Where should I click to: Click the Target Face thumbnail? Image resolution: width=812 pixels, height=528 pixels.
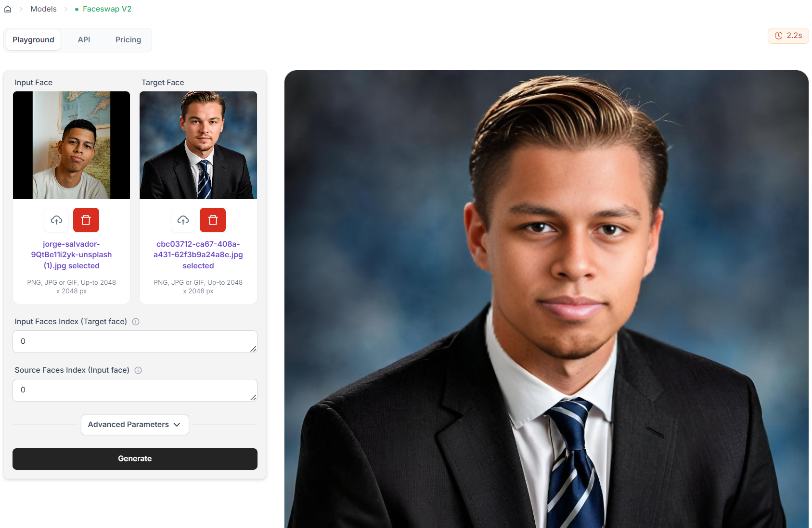click(198, 145)
